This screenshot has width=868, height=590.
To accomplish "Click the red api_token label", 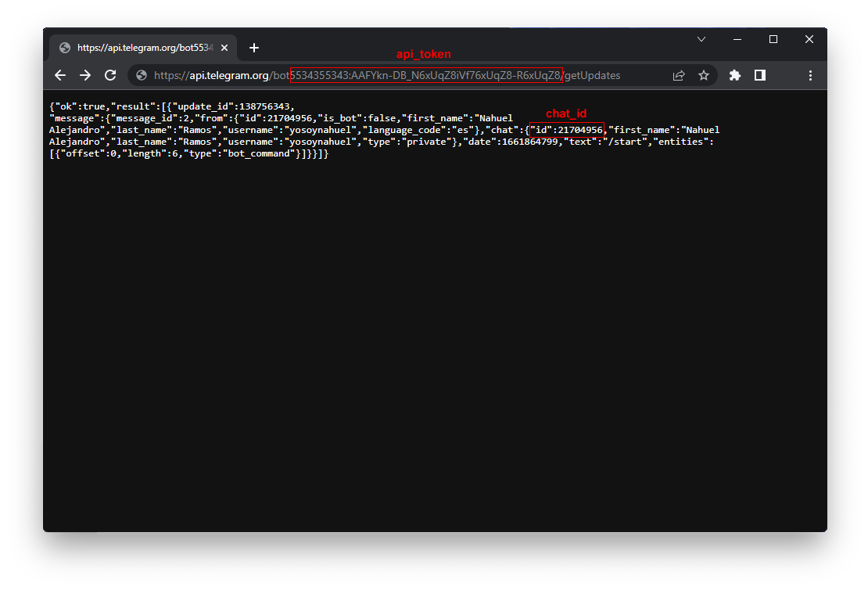I will 423,54.
